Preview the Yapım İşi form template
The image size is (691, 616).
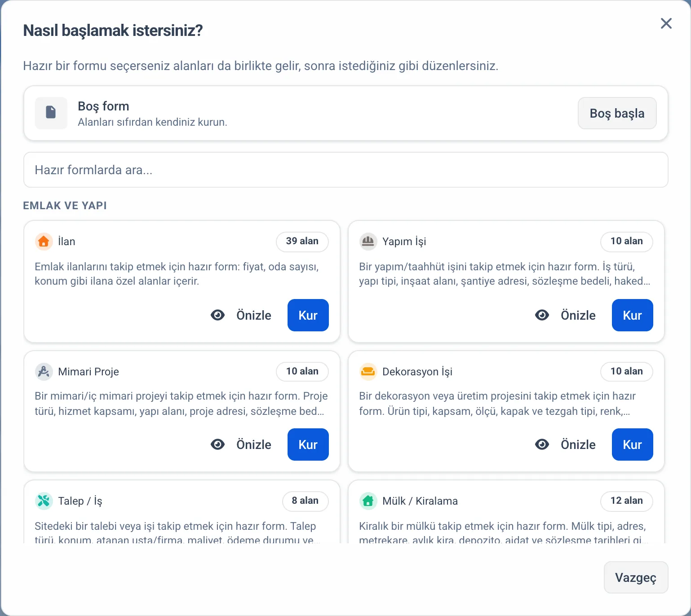pos(565,315)
